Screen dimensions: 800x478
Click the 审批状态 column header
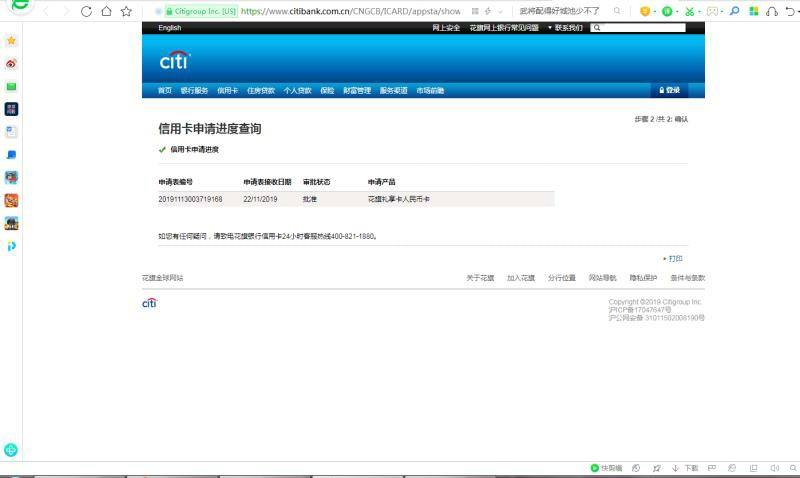[x=316, y=182]
